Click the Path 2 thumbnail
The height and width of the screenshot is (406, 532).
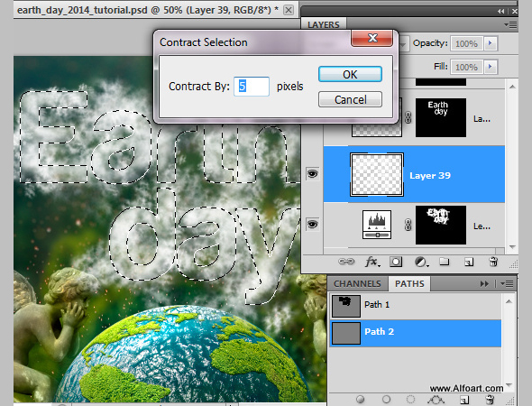pos(345,333)
